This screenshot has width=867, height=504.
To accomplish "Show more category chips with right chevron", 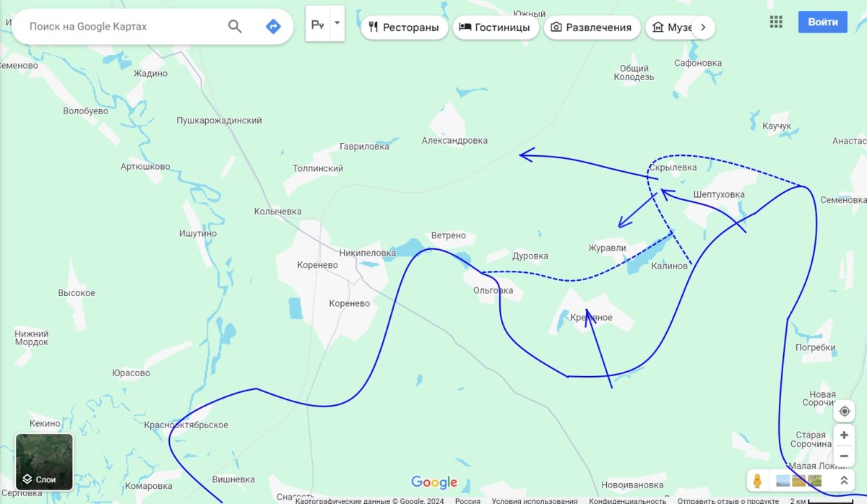I will pyautogui.click(x=704, y=27).
